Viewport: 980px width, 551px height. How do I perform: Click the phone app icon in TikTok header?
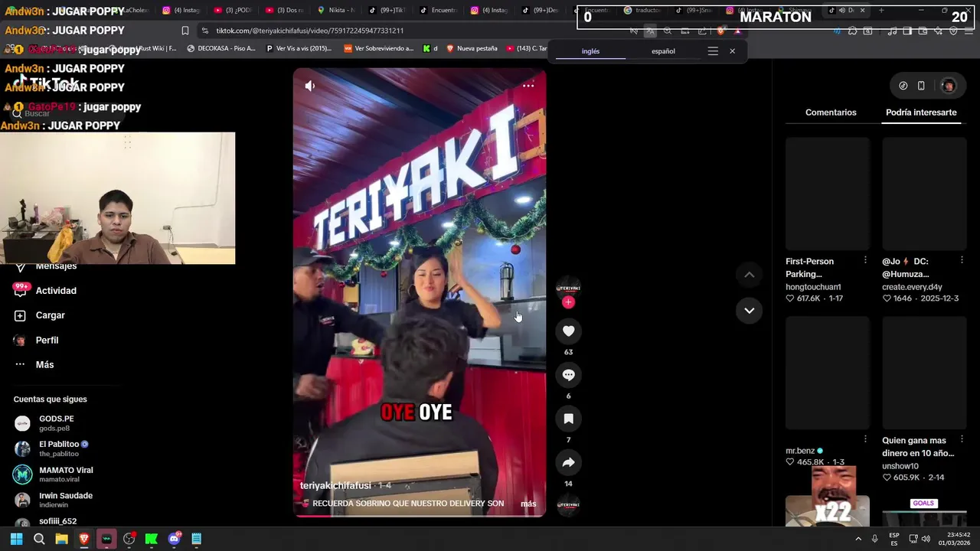click(921, 86)
